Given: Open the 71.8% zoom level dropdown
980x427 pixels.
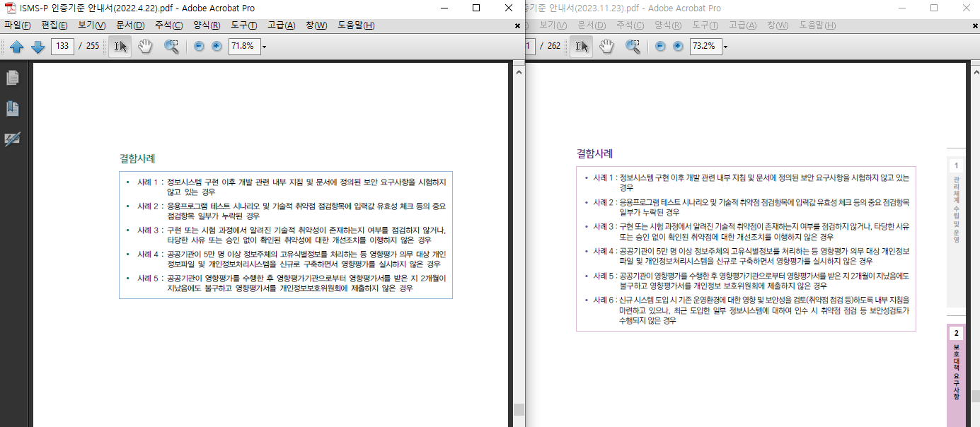Looking at the screenshot, I should (265, 46).
